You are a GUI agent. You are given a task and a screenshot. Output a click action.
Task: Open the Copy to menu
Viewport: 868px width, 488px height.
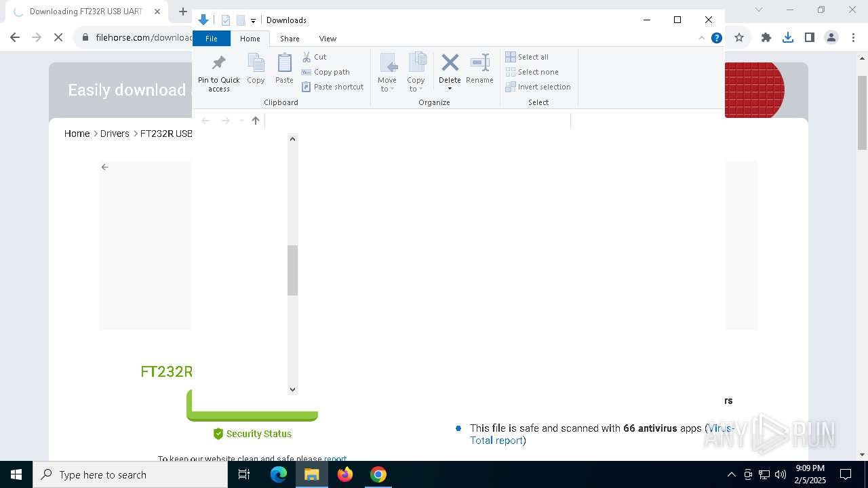(x=416, y=73)
